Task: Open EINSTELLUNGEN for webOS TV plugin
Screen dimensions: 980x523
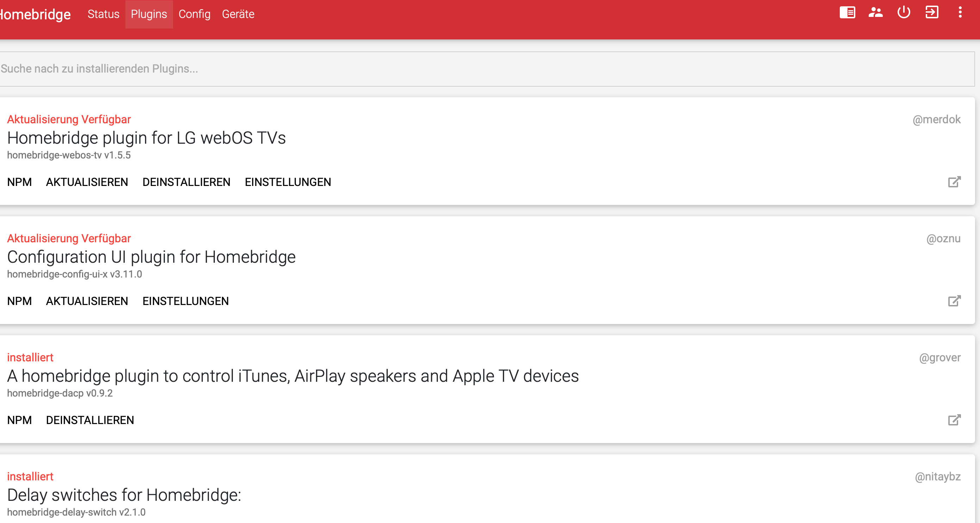Action: click(x=287, y=182)
